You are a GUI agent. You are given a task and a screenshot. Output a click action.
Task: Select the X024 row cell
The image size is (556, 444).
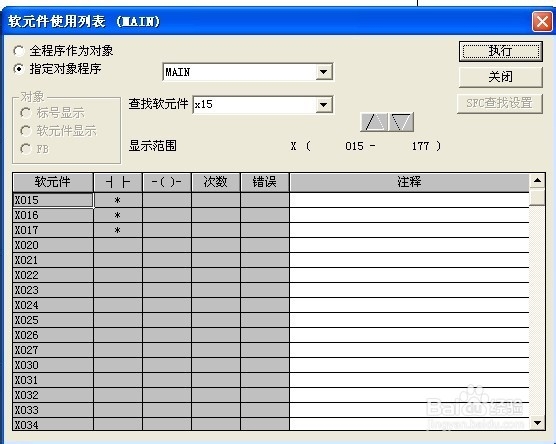pyautogui.click(x=53, y=305)
